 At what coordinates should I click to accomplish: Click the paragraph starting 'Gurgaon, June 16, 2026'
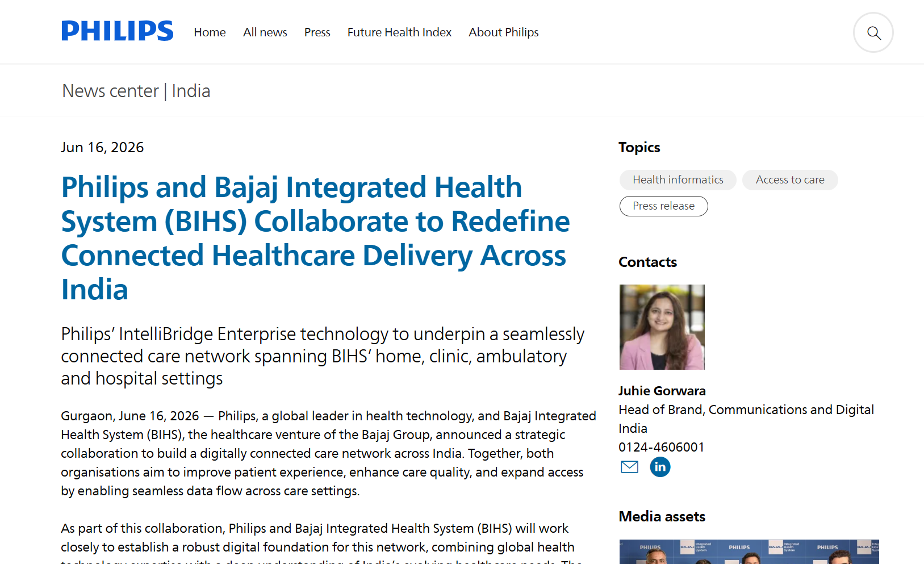[328, 453]
